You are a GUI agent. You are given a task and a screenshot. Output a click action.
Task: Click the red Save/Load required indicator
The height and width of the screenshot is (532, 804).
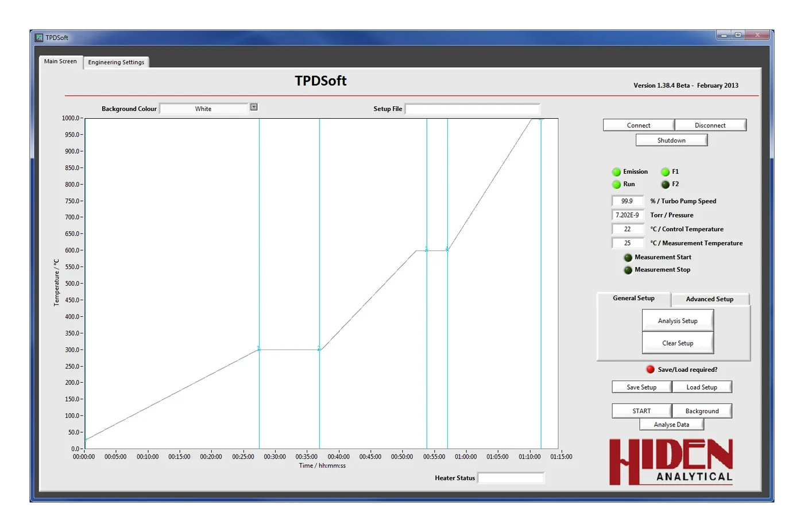[x=650, y=370]
